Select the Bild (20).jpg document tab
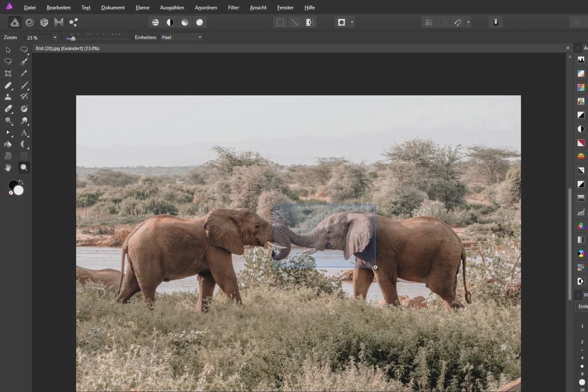The width and height of the screenshot is (588, 392). click(68, 48)
